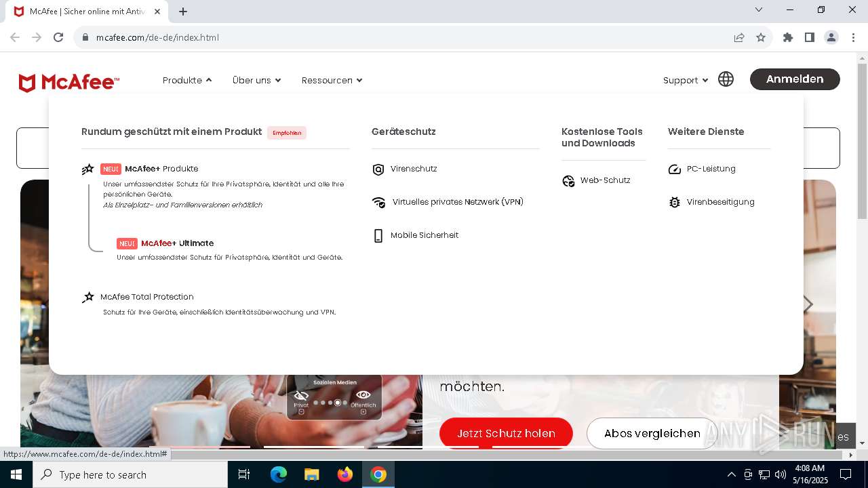Screen dimensions: 868x488
Task: Open McAfee Total Protection link
Action: point(147,297)
